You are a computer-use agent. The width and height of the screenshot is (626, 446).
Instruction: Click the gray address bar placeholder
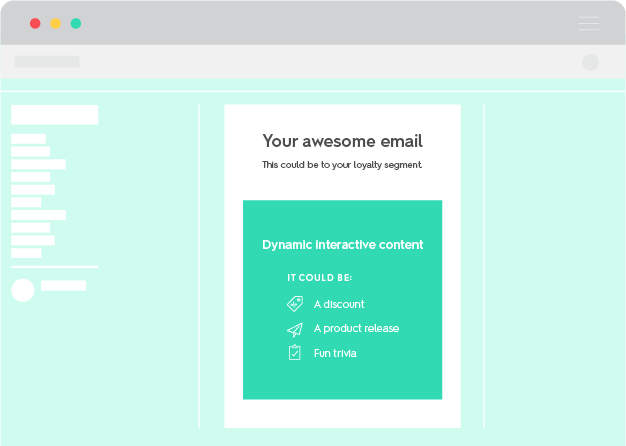coord(47,61)
